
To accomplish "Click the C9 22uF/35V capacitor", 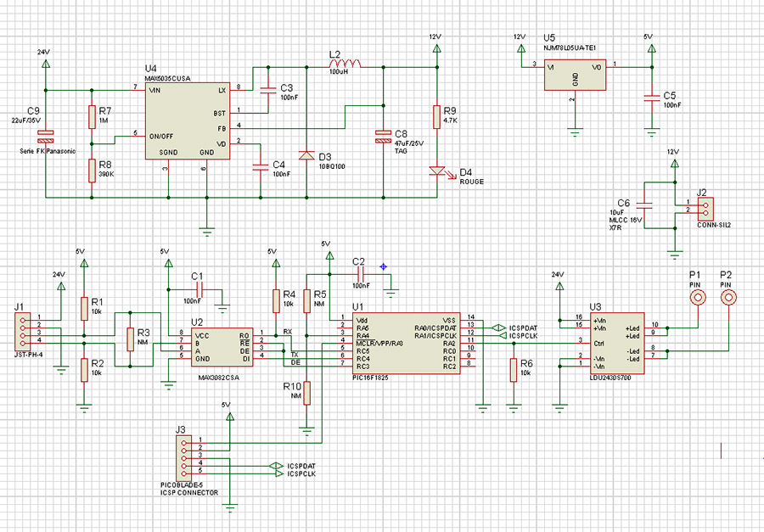I will click(x=46, y=136).
